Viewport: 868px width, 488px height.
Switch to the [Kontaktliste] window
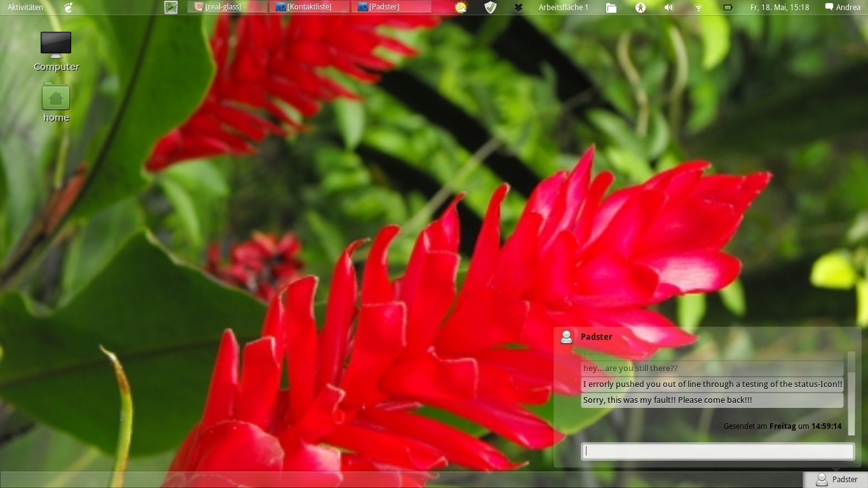(310, 7)
